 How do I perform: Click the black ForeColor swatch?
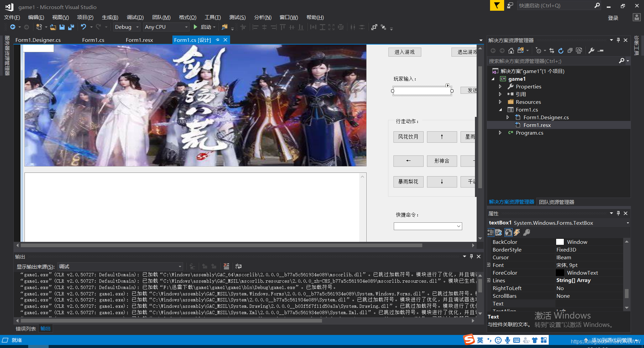click(560, 273)
